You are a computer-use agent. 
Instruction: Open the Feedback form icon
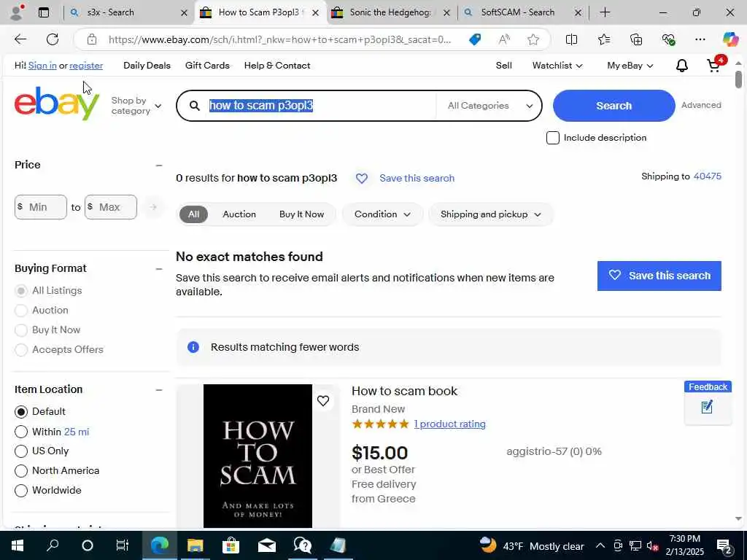tap(707, 407)
